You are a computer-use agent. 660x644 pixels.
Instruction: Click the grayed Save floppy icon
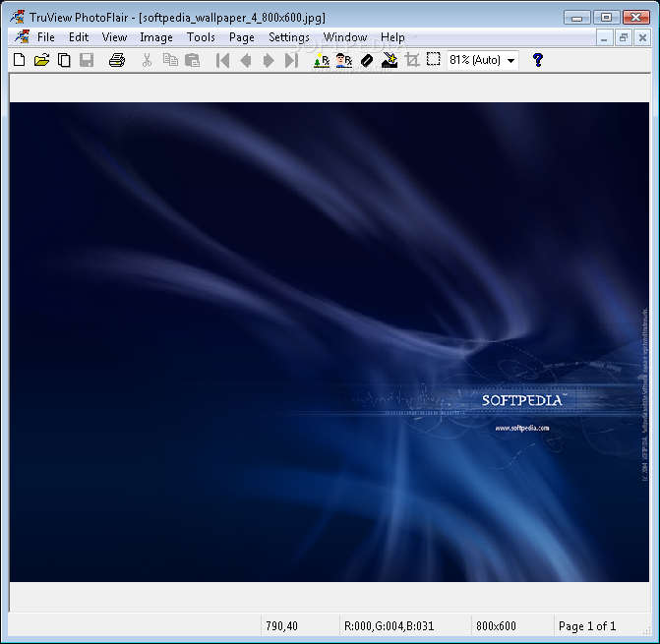87,60
